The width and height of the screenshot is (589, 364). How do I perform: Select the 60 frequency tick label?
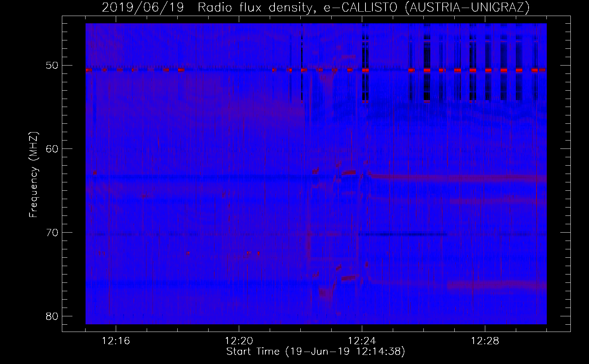click(x=51, y=149)
